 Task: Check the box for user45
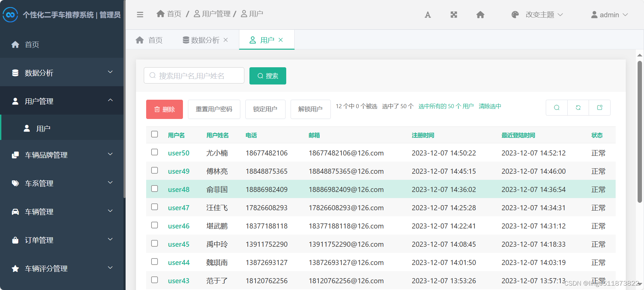pyautogui.click(x=155, y=243)
